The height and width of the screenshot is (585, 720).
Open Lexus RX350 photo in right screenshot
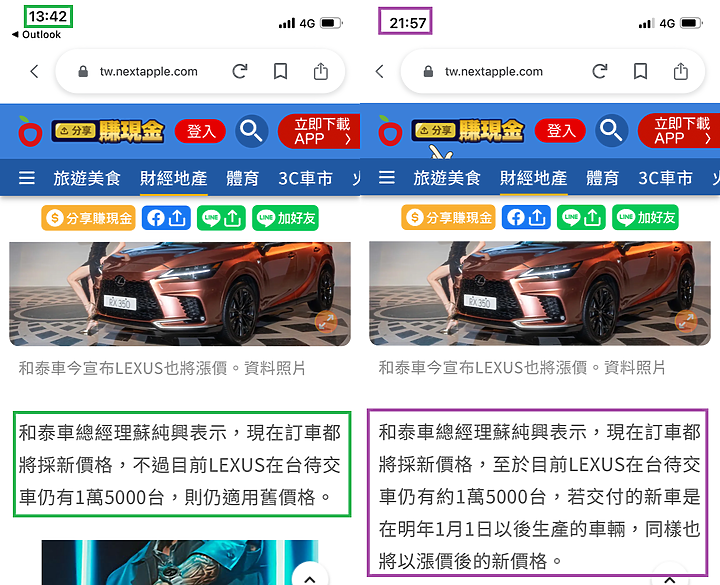540,293
